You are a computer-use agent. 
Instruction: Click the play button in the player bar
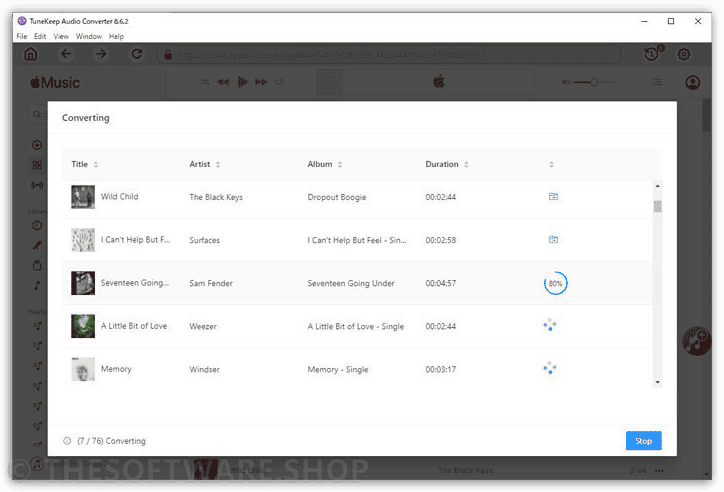coord(242,82)
